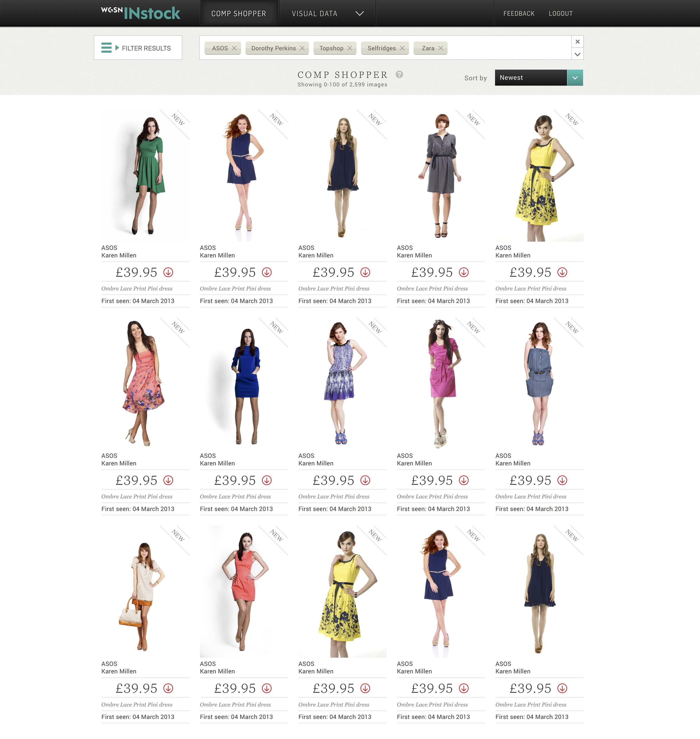The image size is (700, 739).
Task: Click price-drop icon on grey shirt dress item
Action: click(464, 272)
